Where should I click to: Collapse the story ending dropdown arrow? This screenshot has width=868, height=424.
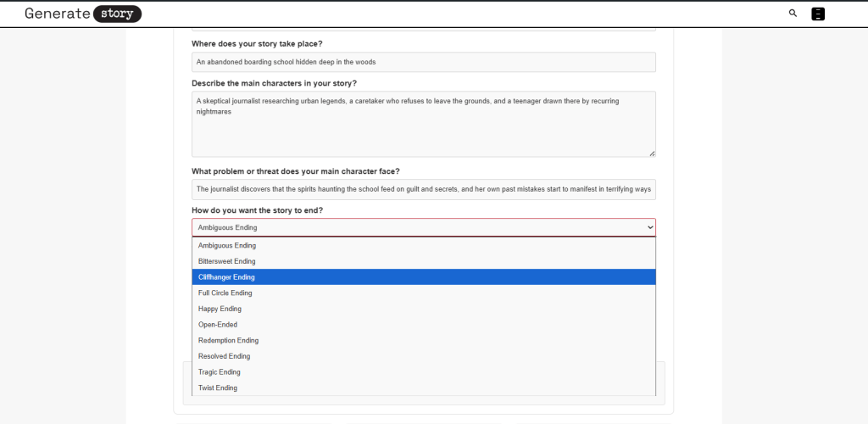(x=650, y=227)
